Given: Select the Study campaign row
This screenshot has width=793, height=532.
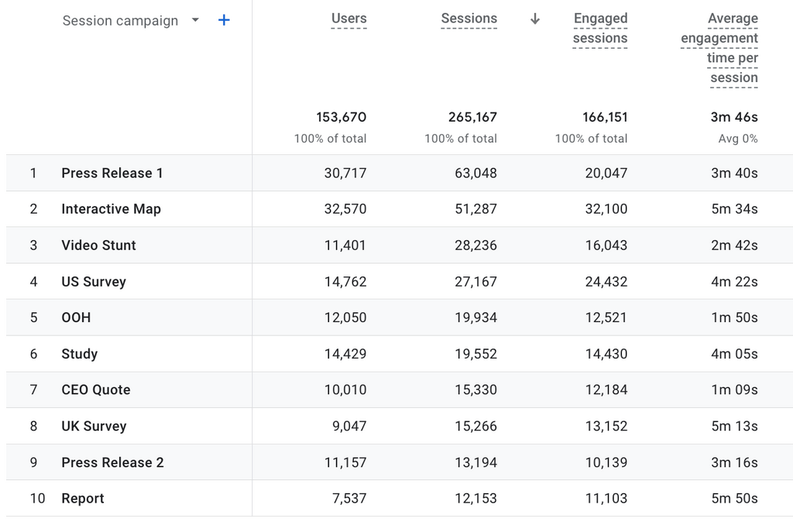Looking at the screenshot, I should point(80,354).
